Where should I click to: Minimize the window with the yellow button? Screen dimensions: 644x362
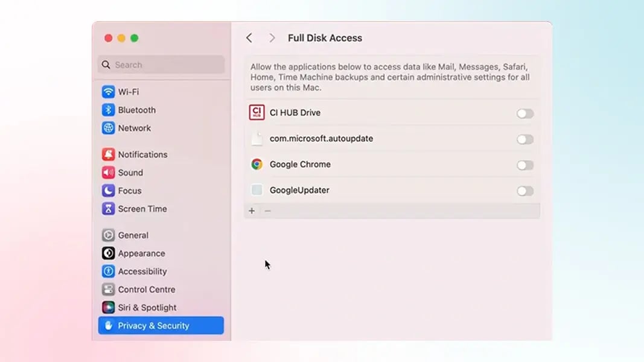(x=121, y=38)
